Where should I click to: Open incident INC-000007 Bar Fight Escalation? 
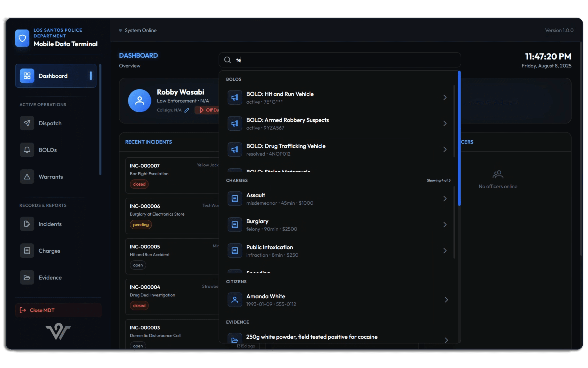(172, 175)
